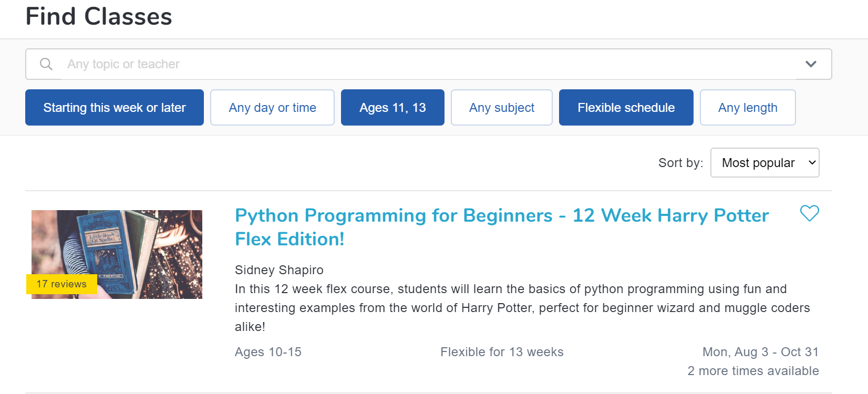Click the Ages 10-15 text
The height and width of the screenshot is (394, 868).
click(268, 352)
